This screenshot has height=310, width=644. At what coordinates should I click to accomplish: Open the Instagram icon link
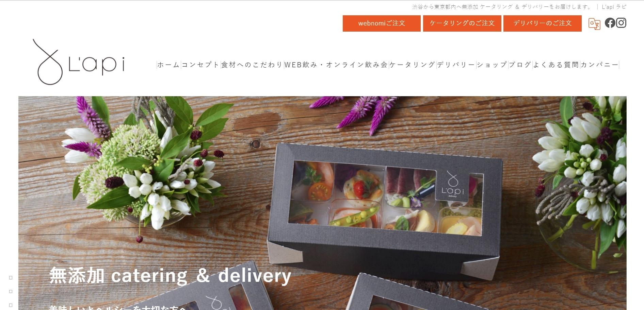(621, 23)
